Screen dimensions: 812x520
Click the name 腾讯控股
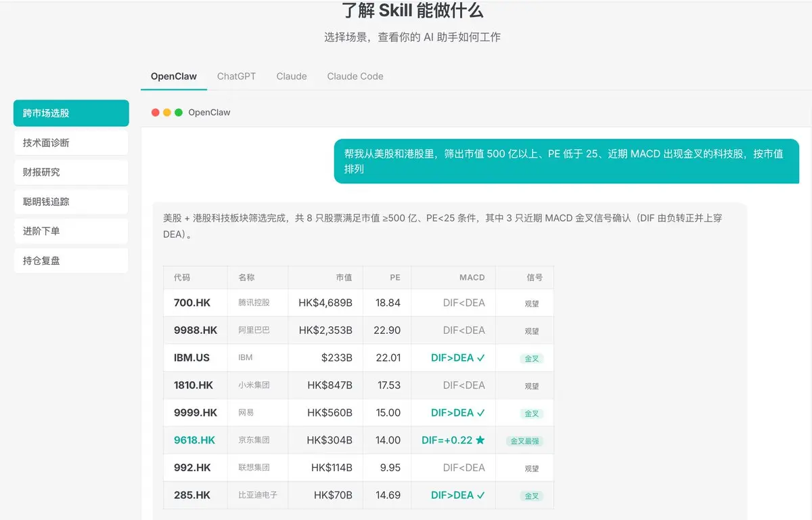click(254, 303)
